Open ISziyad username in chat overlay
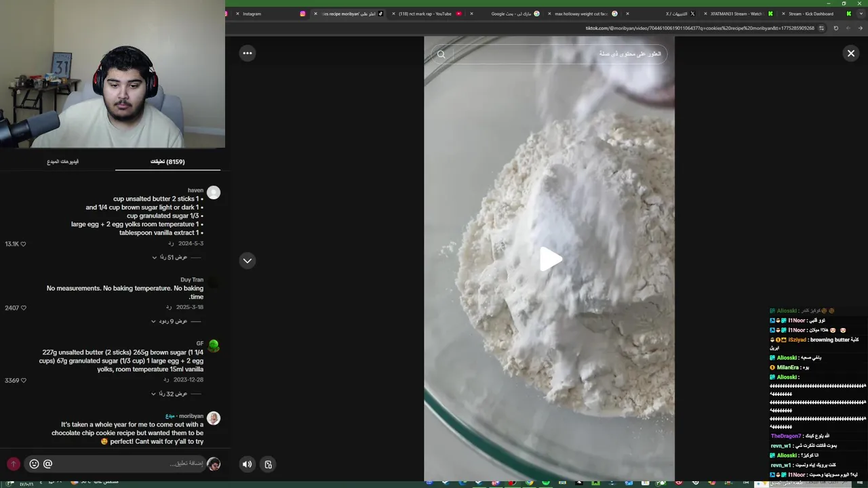Image resolution: width=868 pixels, height=488 pixels. (x=797, y=340)
